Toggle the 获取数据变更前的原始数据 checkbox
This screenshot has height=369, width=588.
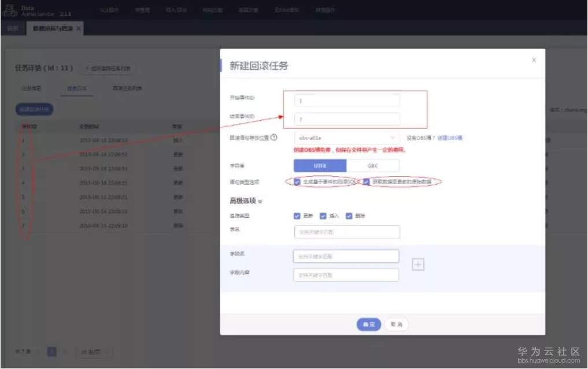point(367,182)
